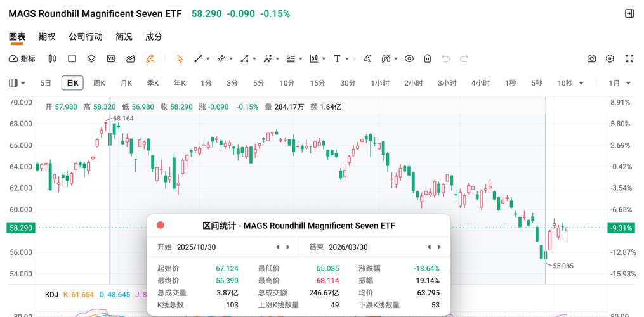Click the candlestick chart type icon
The height and width of the screenshot is (317, 644).
point(52,58)
